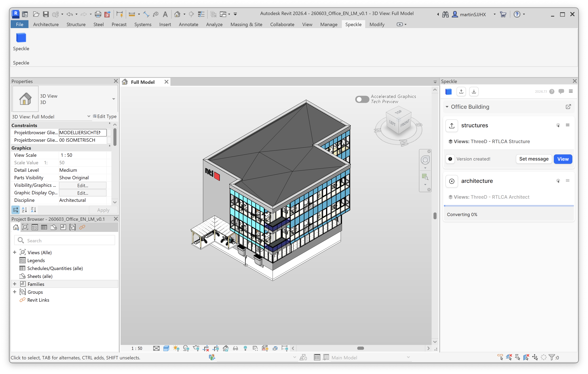The height and width of the screenshot is (374, 588).
Task: Click the Project Browser search field
Action: click(x=65, y=240)
